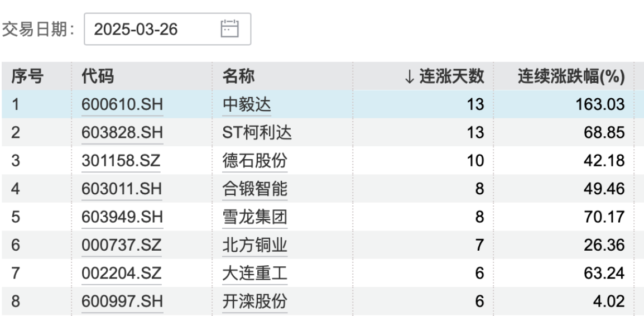Select the 德石股份 stock name

[x=255, y=161]
